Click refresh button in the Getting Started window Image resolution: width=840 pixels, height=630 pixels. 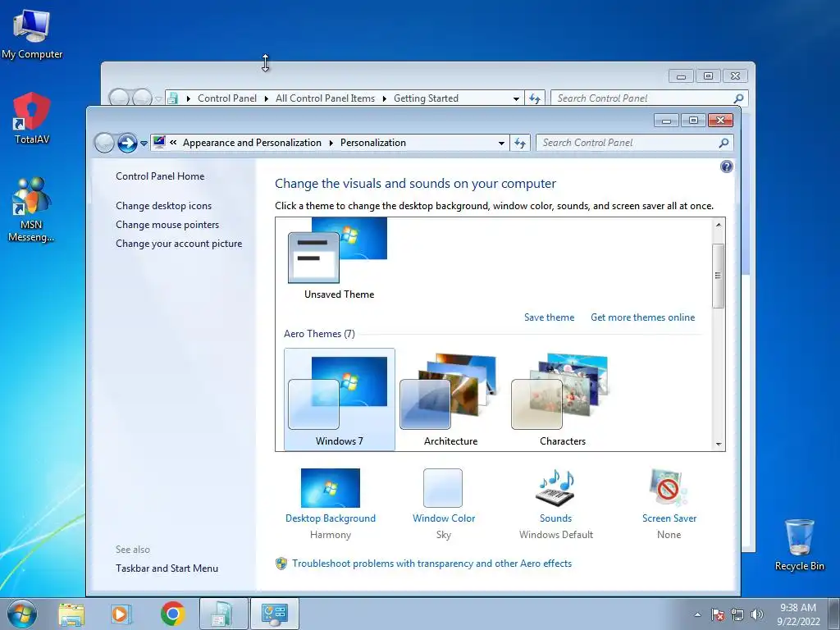point(535,98)
